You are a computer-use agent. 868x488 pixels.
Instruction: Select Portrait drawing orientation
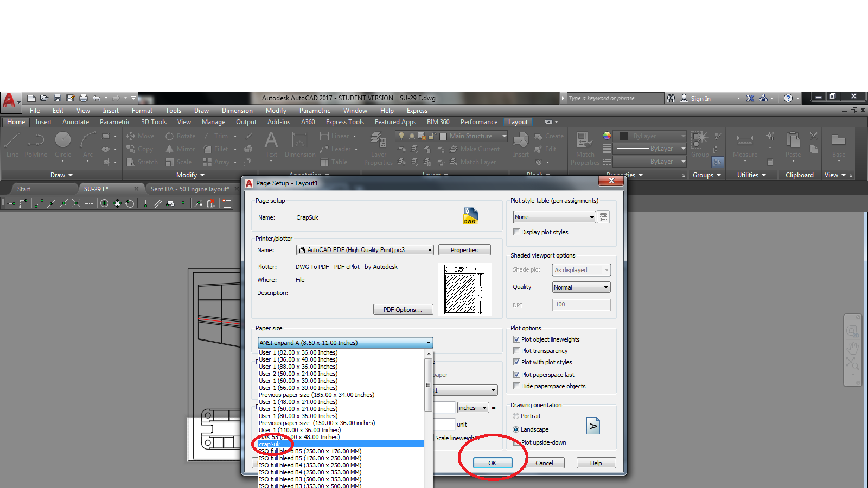[x=516, y=416]
